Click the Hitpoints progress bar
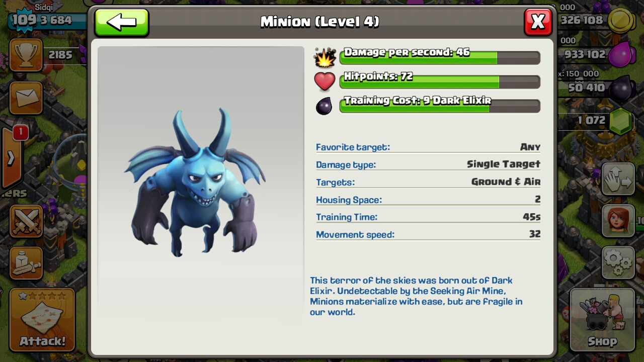644x362 pixels. click(440, 81)
